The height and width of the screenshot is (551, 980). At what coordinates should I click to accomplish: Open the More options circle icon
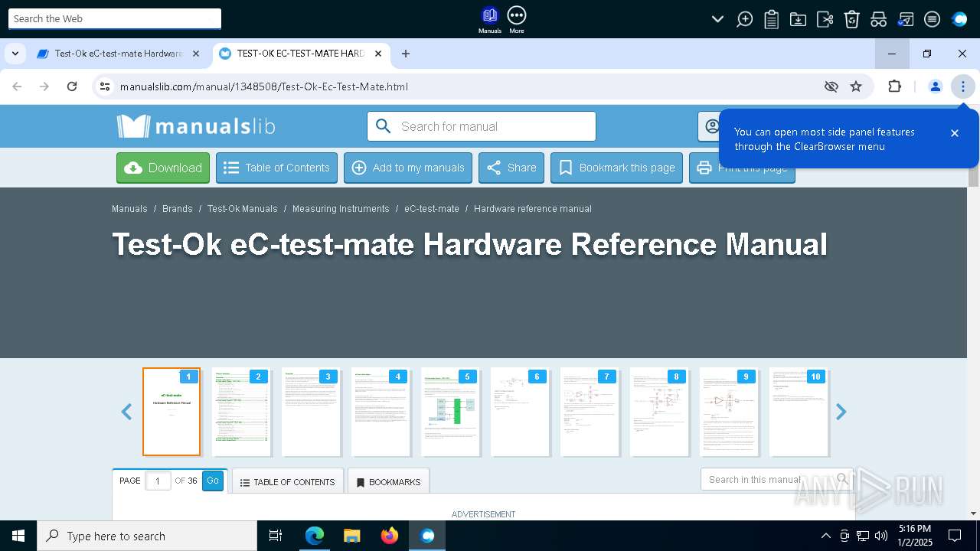click(x=517, y=20)
